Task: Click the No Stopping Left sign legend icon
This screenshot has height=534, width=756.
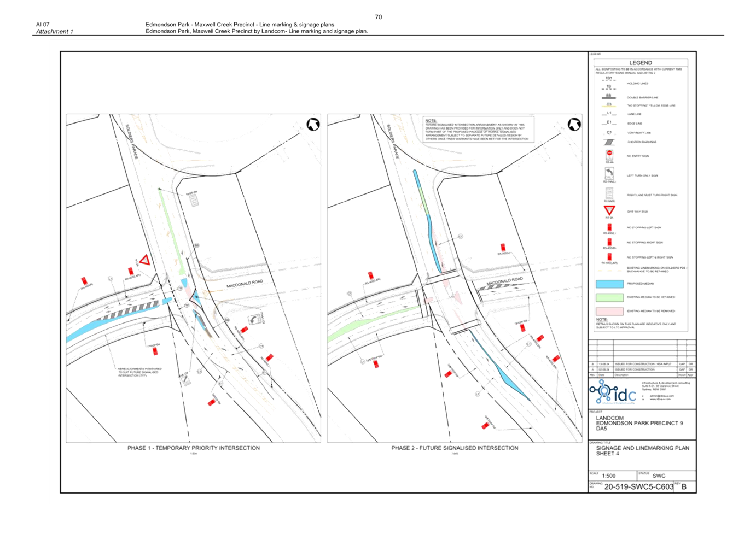Action: pos(609,227)
